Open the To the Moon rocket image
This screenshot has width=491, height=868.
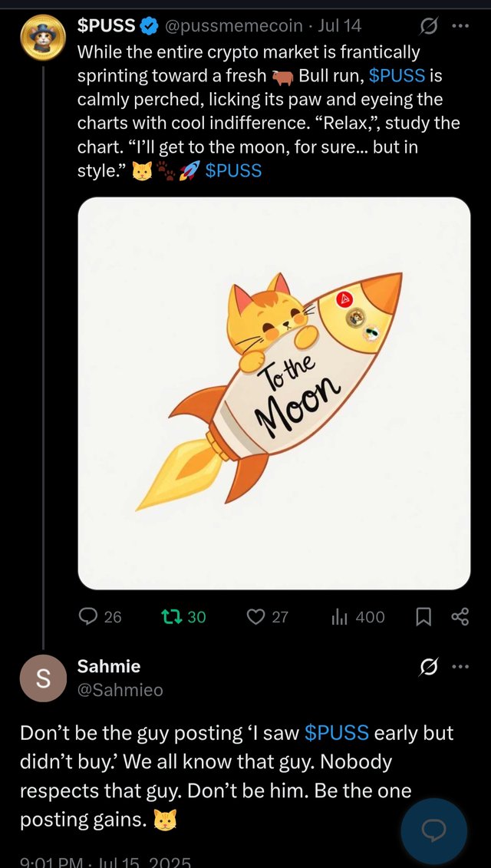coord(274,394)
